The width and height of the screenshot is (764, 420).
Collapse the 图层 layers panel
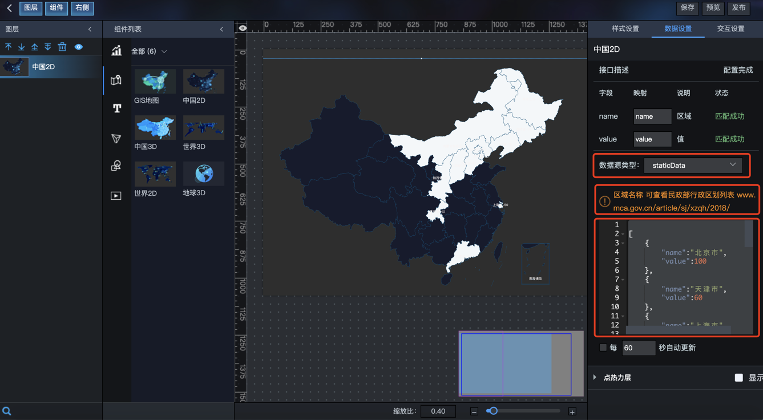[x=90, y=29]
